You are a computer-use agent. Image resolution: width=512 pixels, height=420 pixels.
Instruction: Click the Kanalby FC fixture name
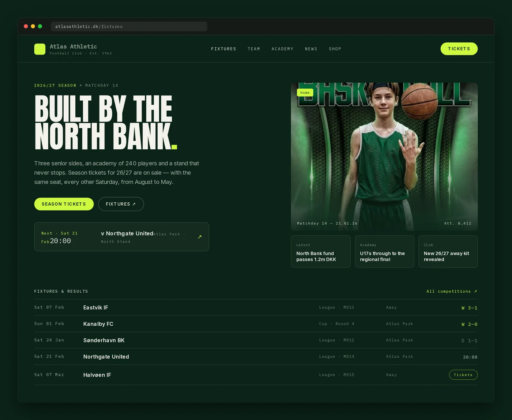point(98,324)
